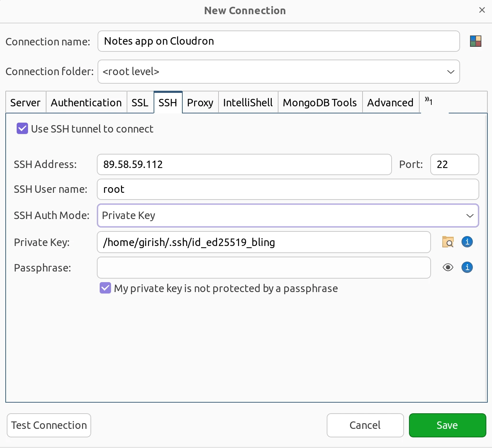Click inside the SSH Address field

coord(244,164)
